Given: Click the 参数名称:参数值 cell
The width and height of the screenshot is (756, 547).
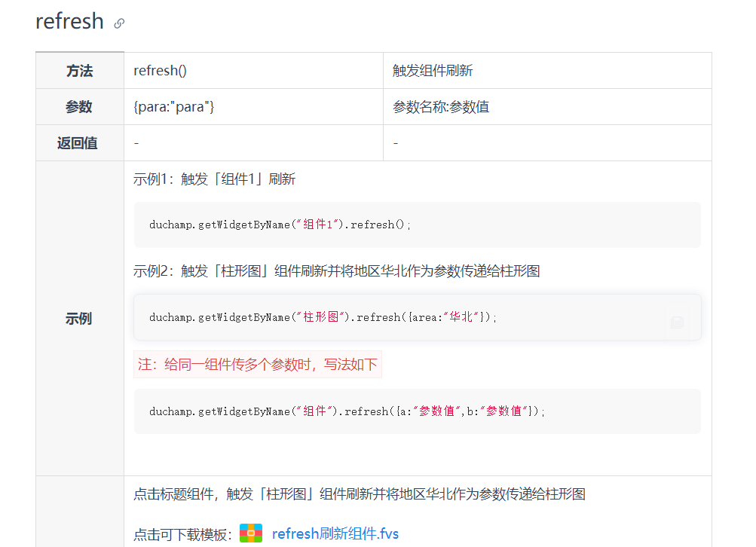Looking at the screenshot, I should (547, 106).
